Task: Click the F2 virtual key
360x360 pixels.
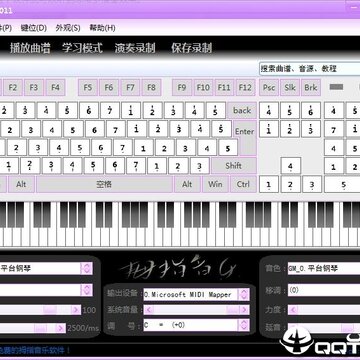Action: point(13,88)
